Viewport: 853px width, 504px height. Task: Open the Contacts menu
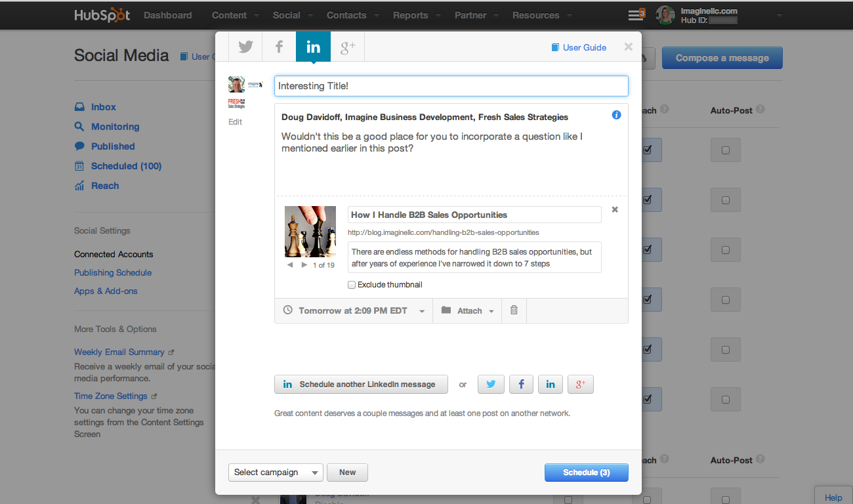pyautogui.click(x=352, y=15)
